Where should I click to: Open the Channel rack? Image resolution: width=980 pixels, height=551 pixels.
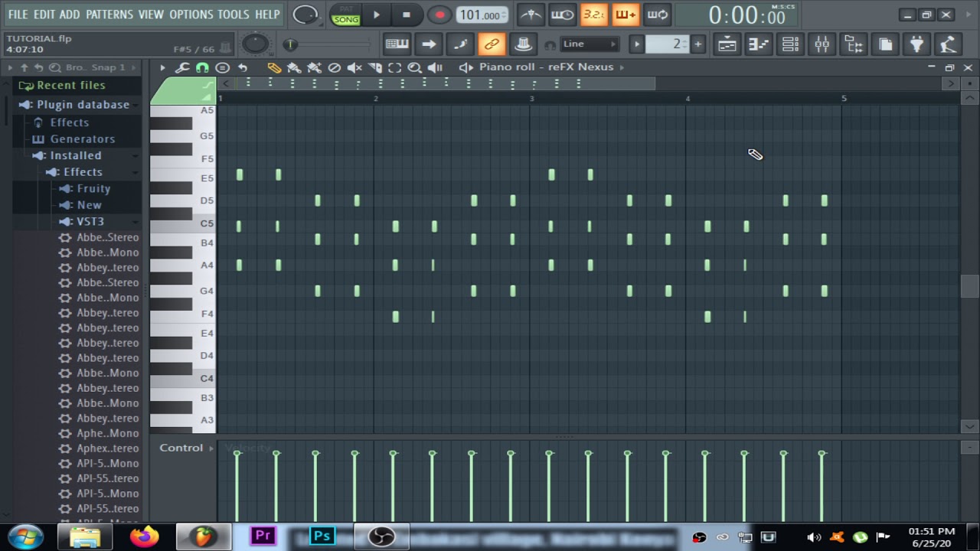coord(790,44)
